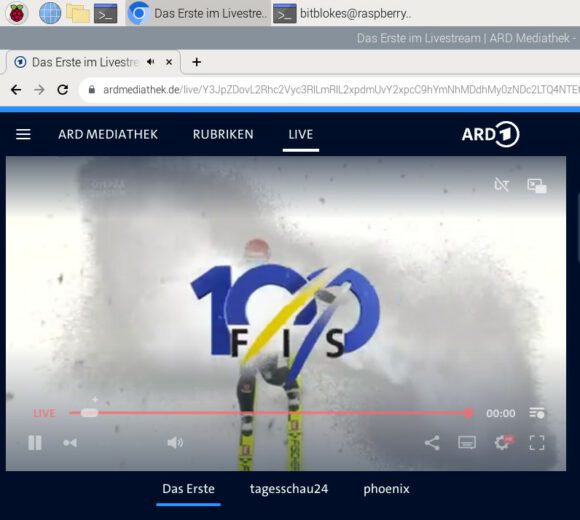Viewport: 580px width, 520px height.
Task: Click the ARD 1 logo
Action: [x=490, y=134]
